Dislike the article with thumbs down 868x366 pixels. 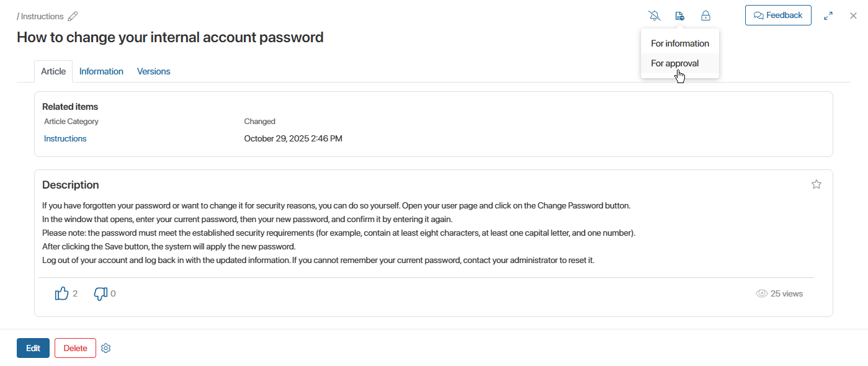(101, 293)
